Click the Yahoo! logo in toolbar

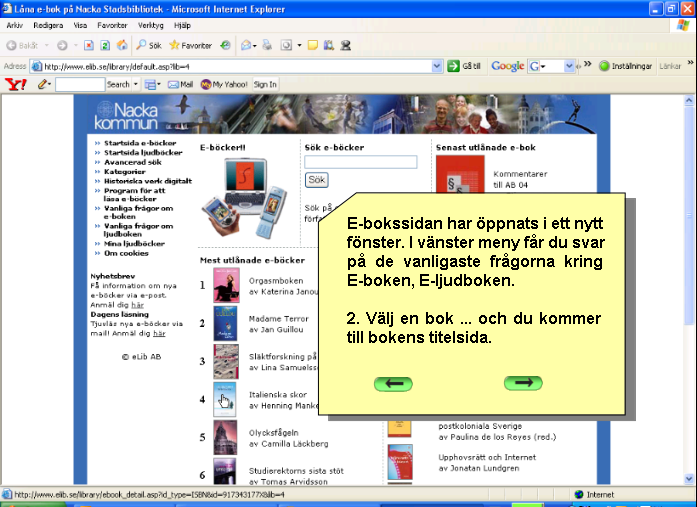16,85
